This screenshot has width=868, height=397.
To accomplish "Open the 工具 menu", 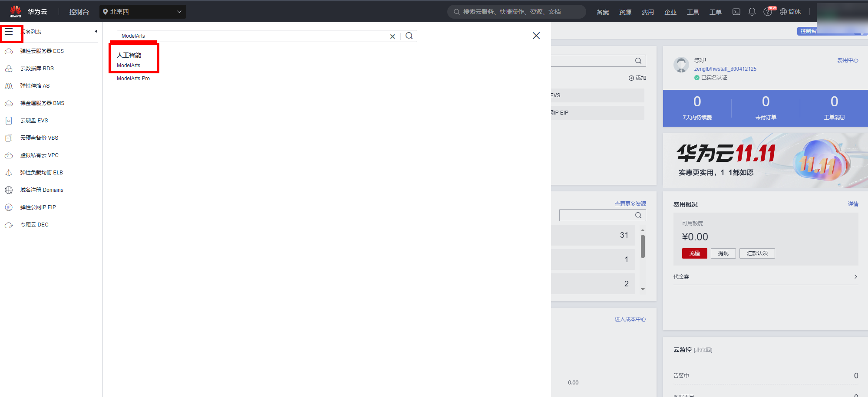I will click(693, 12).
